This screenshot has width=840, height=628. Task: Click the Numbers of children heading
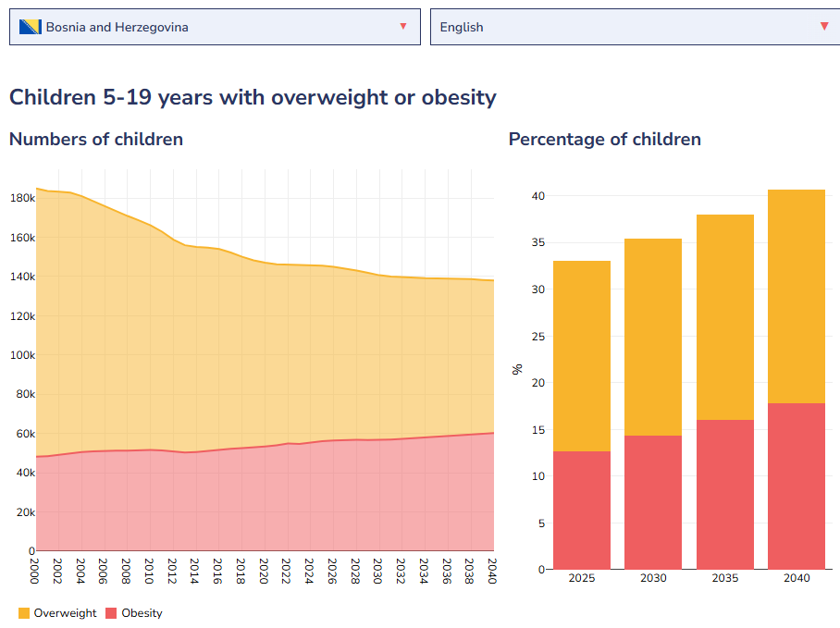click(96, 139)
